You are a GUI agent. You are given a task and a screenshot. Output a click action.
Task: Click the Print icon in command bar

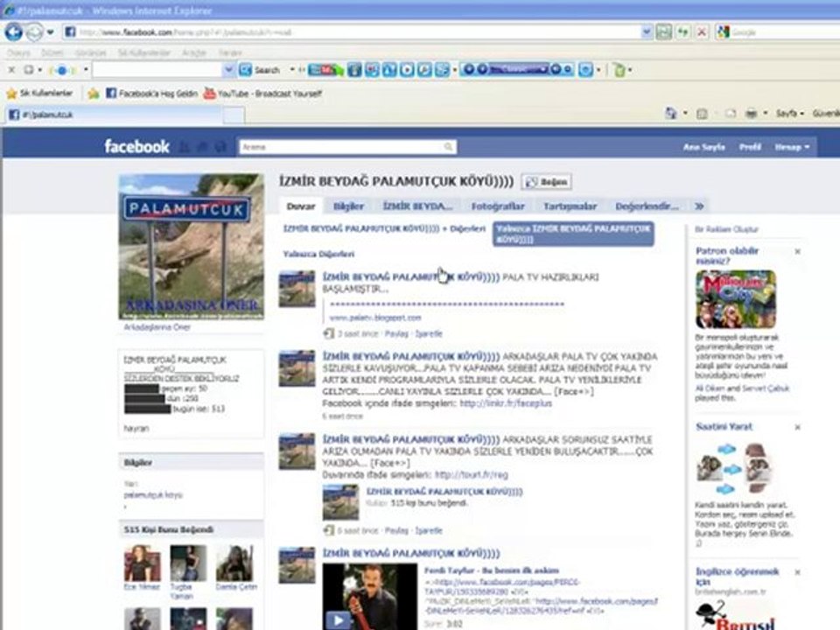(x=752, y=114)
